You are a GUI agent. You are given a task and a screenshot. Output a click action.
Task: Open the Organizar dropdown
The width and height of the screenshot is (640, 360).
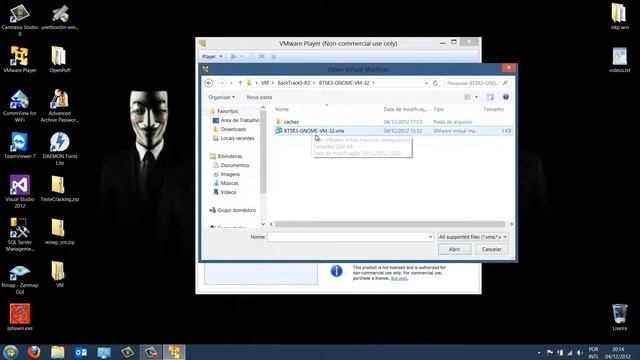point(222,97)
